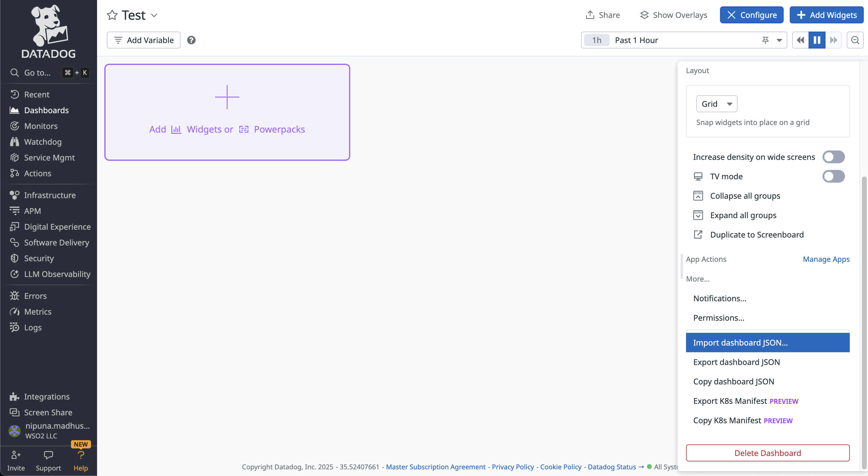Select Duplicate to Screenboard
This screenshot has width=868, height=476.
coord(768,235)
